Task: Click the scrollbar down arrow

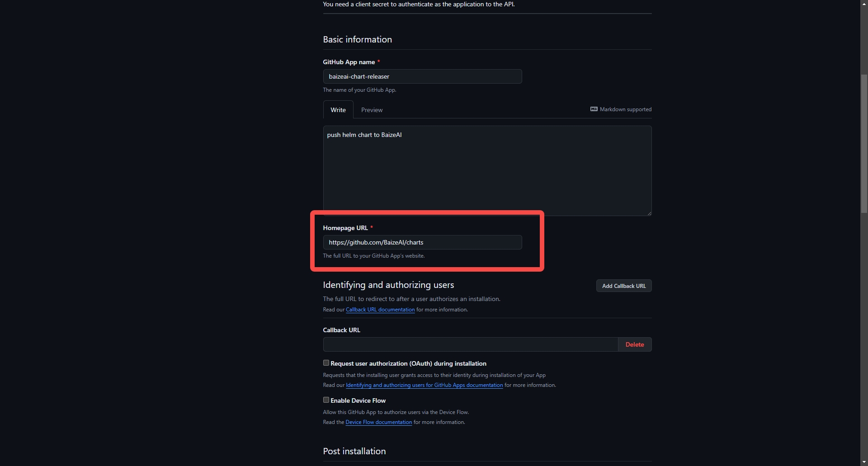Action: (x=864, y=462)
